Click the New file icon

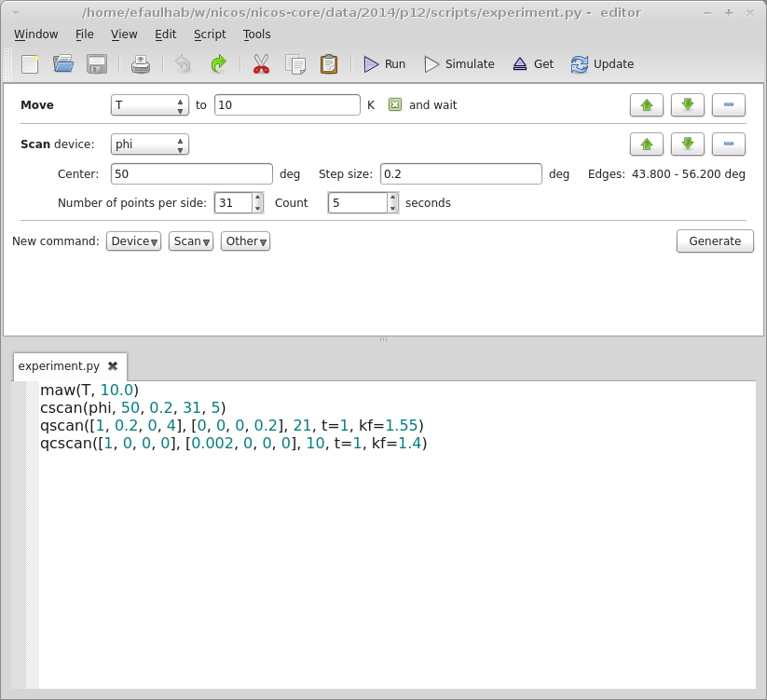click(x=30, y=64)
